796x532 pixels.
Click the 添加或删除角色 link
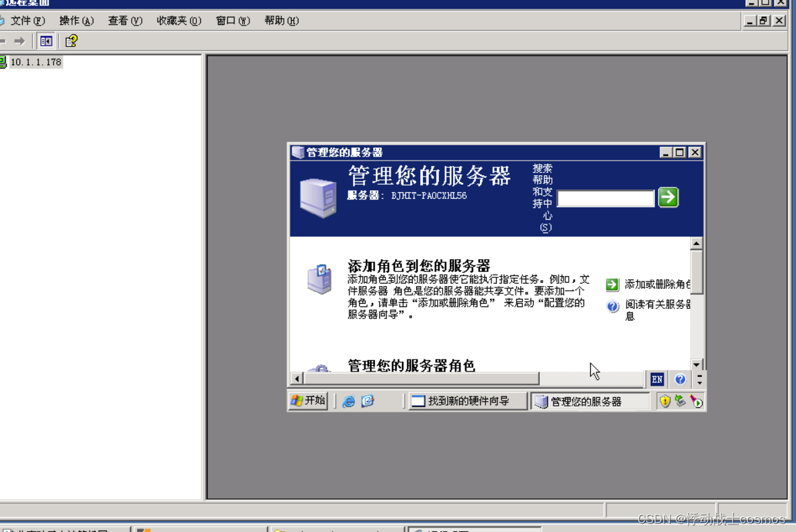[657, 284]
